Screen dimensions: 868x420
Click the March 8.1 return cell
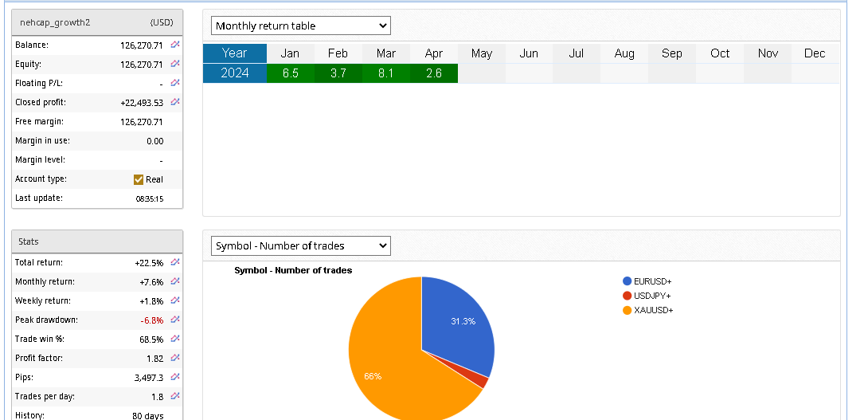(385, 73)
